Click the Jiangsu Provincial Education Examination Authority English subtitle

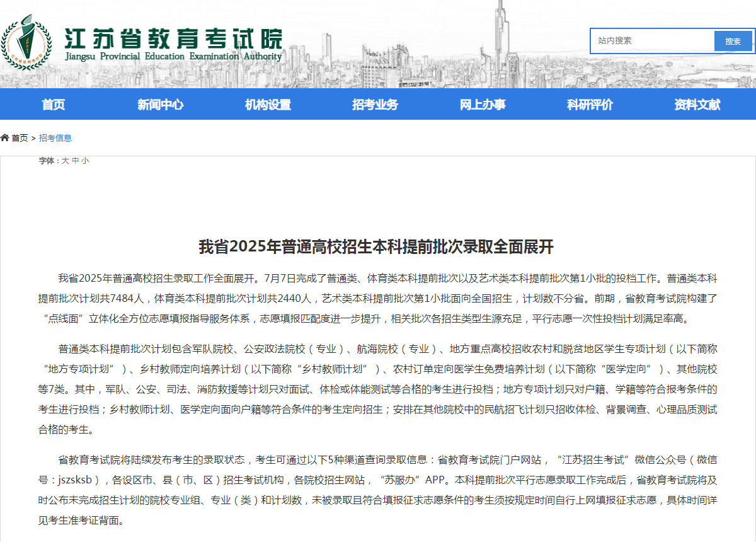pos(174,56)
